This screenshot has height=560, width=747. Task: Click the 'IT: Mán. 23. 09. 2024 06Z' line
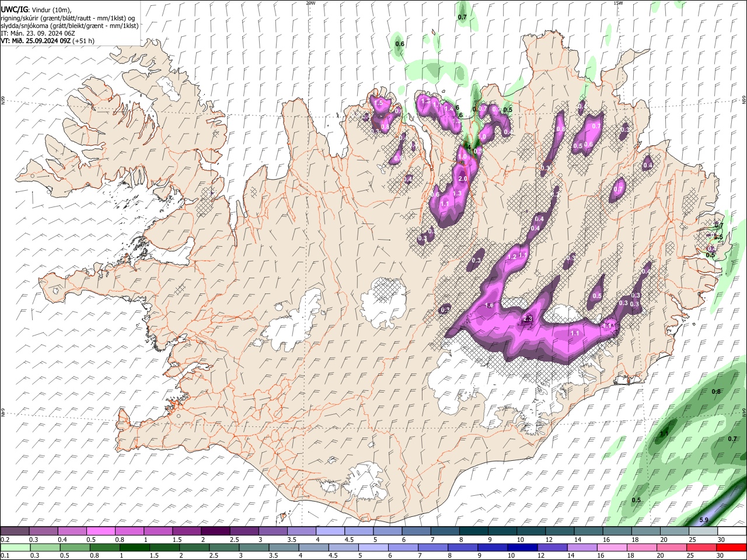pos(38,33)
